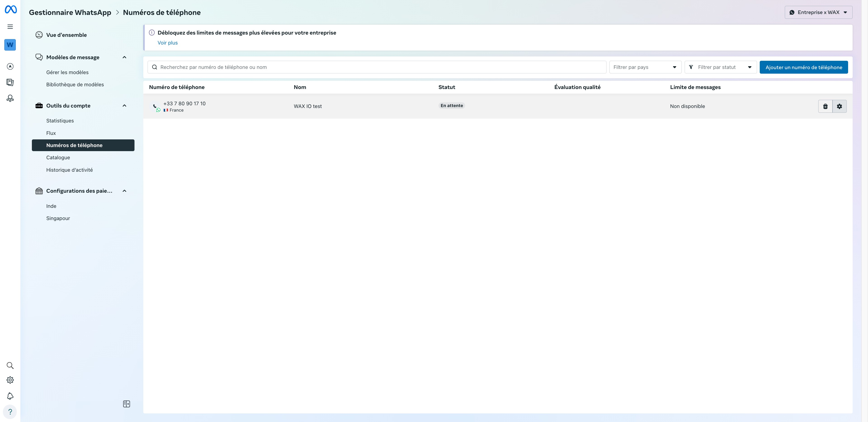Collapse the Outils du compte section
Image resolution: width=868 pixels, height=422 pixels.
coord(124,106)
